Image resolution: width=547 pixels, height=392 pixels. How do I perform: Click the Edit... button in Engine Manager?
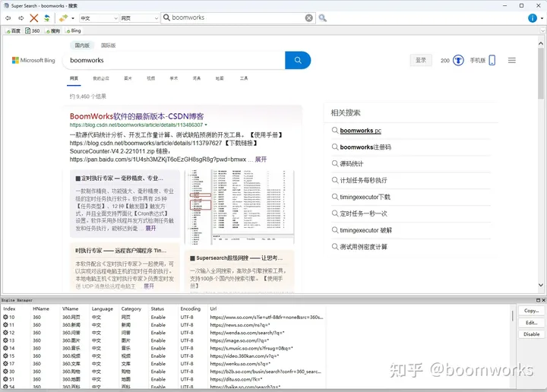[531, 323]
